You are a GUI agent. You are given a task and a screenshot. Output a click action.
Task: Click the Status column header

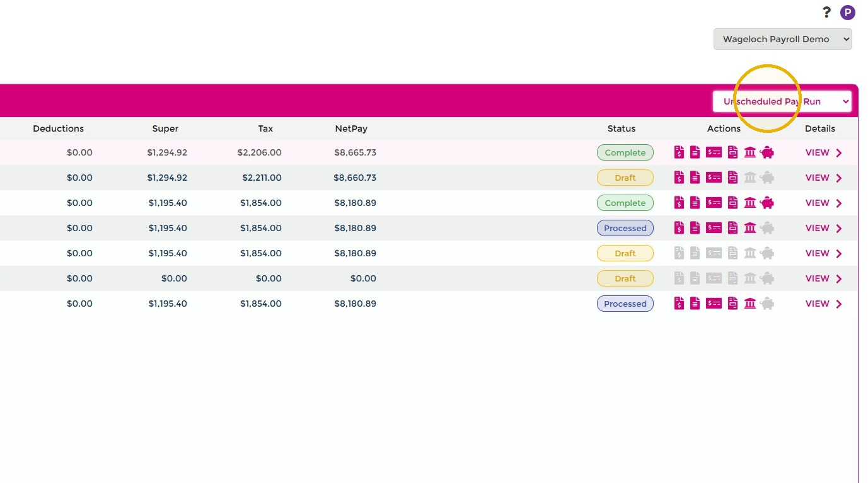(x=622, y=128)
